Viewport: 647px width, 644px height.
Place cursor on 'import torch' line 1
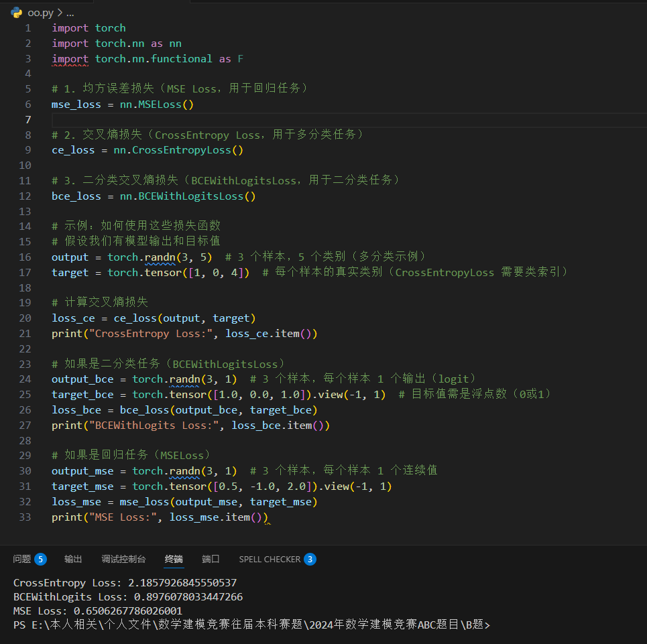89,28
